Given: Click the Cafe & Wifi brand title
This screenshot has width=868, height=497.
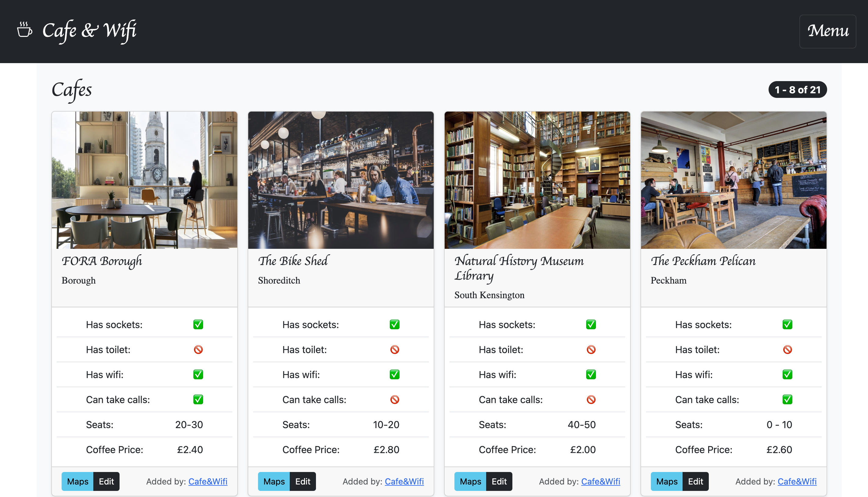Looking at the screenshot, I should tap(89, 31).
